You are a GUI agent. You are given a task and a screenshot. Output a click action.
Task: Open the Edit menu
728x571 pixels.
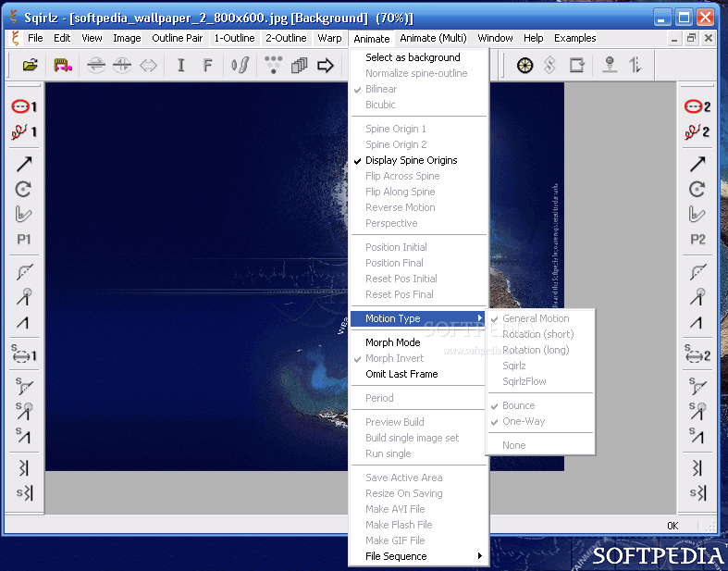(62, 38)
